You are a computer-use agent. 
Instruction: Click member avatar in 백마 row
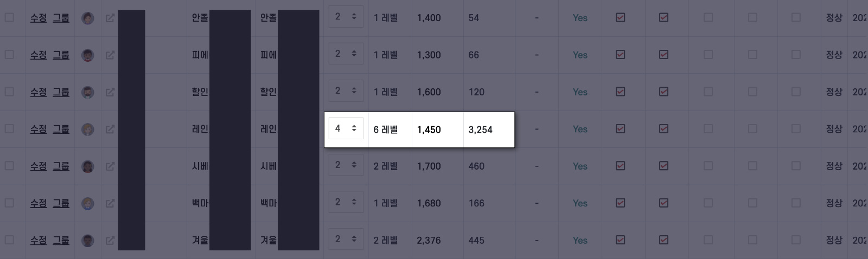88,203
